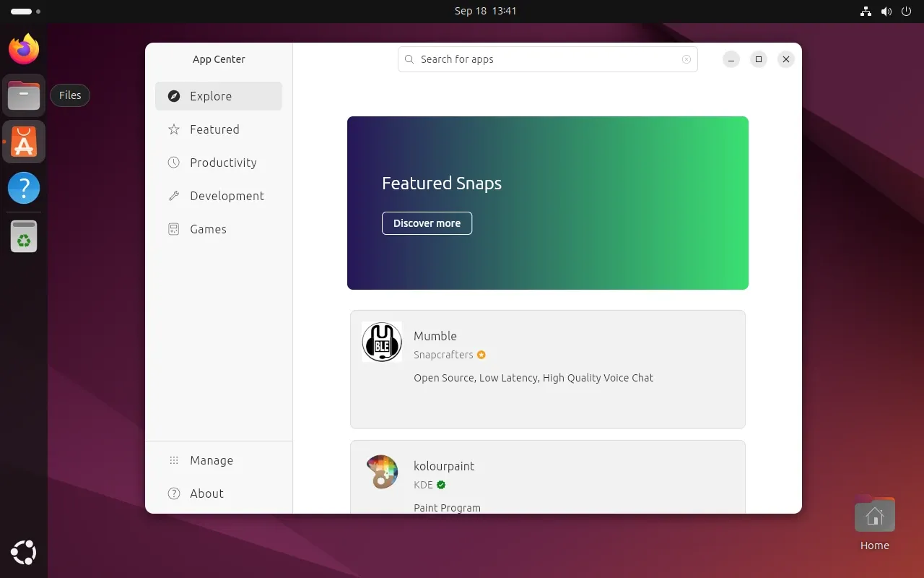Click the kolourpaint palette icon
This screenshot has height=578, width=924.
point(382,472)
